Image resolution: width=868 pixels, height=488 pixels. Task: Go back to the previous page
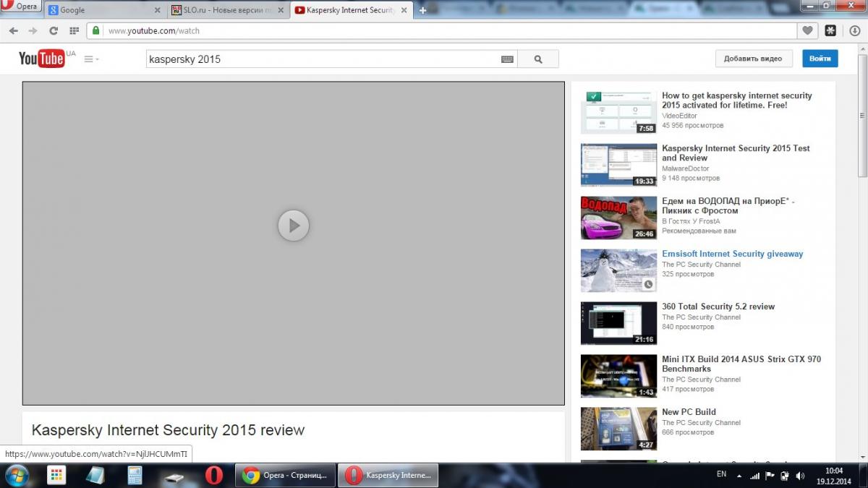13,31
